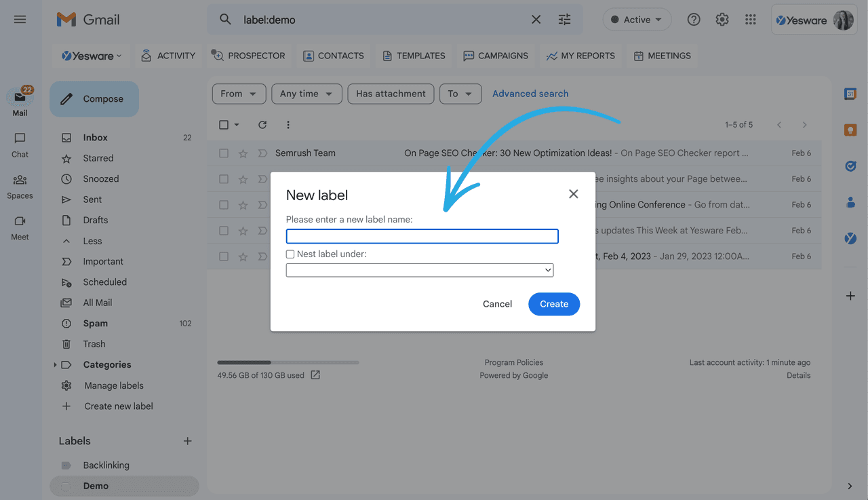
Task: Tick the select-all messages checkbox
Action: (223, 125)
